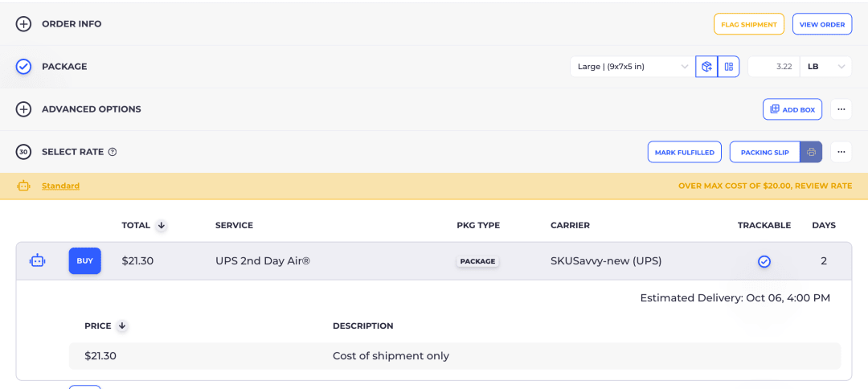
Task: Click the Flag Shipment button
Action: click(749, 24)
